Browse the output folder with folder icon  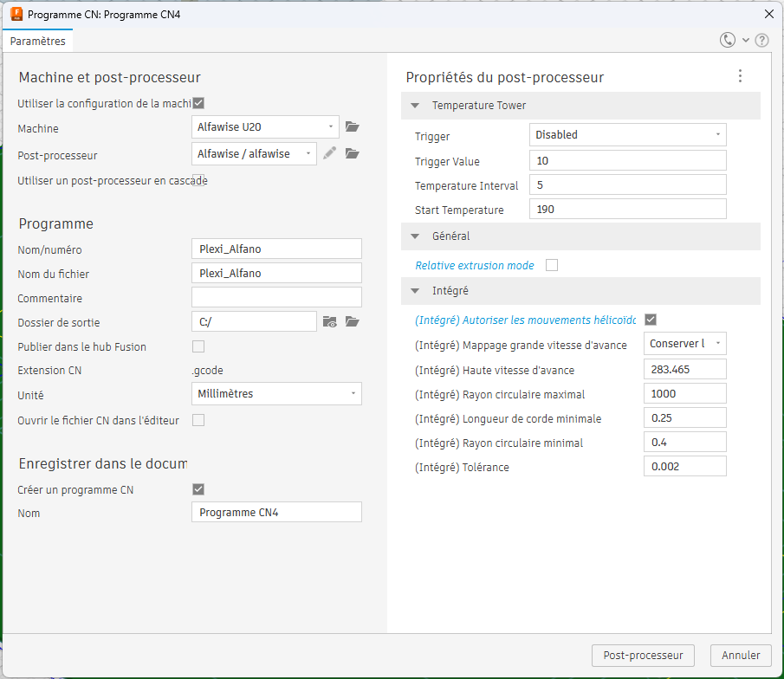pyautogui.click(x=352, y=322)
